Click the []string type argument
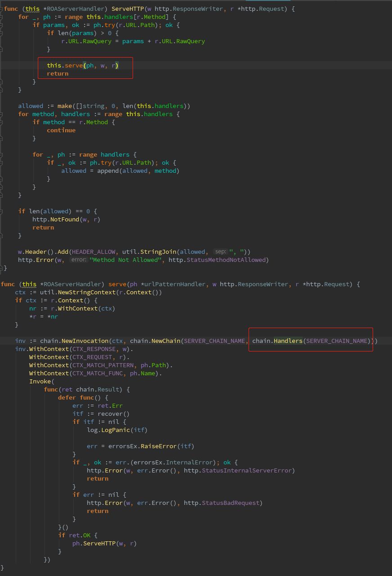Viewport: 392px width, 576px height. pos(90,106)
